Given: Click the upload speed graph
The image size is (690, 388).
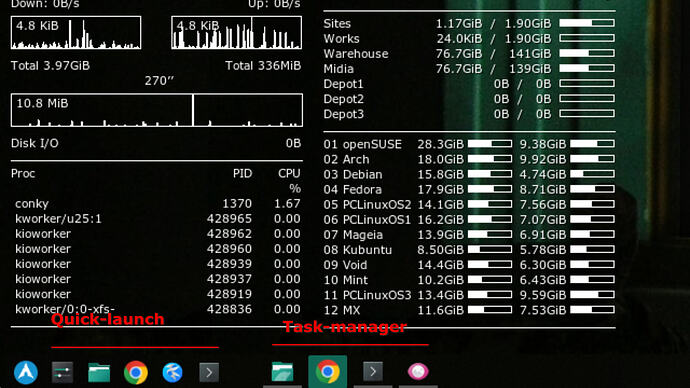Looking at the screenshot, I should point(237,33).
